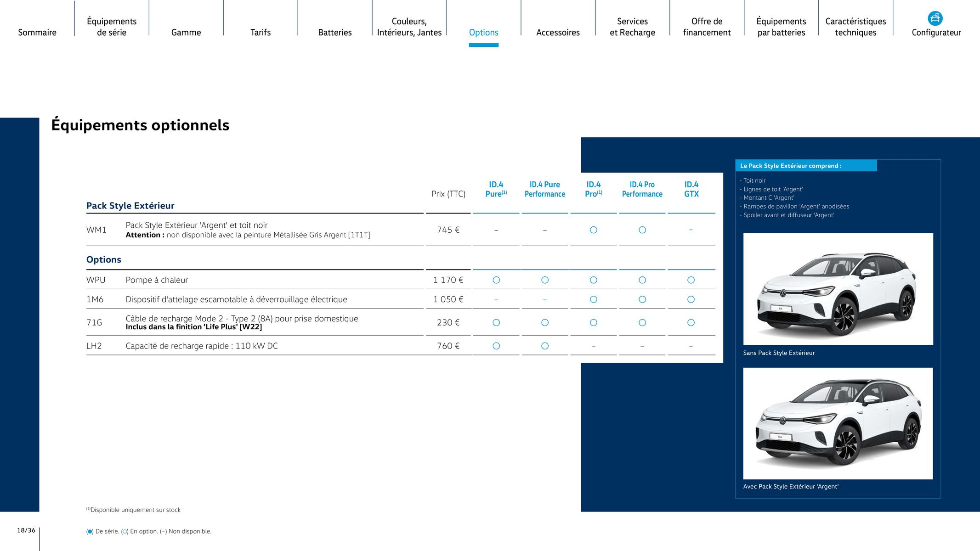Click 71G cable circle under ID.4 Pure Performance
The height and width of the screenshot is (551, 980).
tap(545, 323)
